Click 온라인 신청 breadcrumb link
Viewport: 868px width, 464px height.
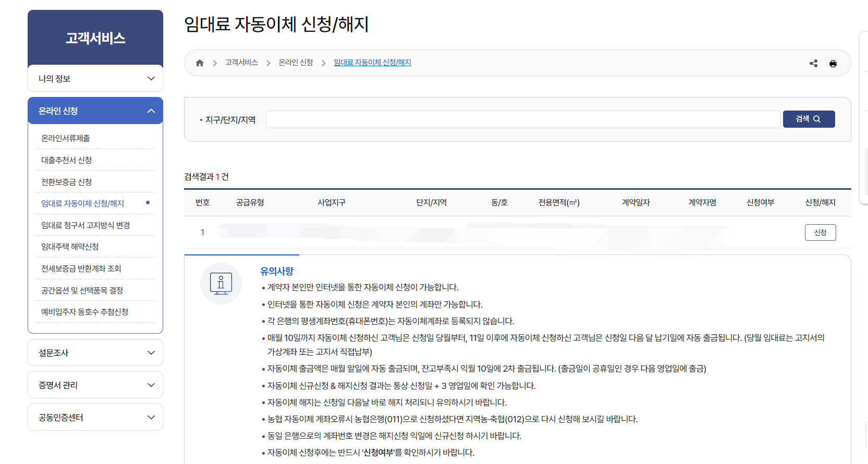pyautogui.click(x=296, y=63)
